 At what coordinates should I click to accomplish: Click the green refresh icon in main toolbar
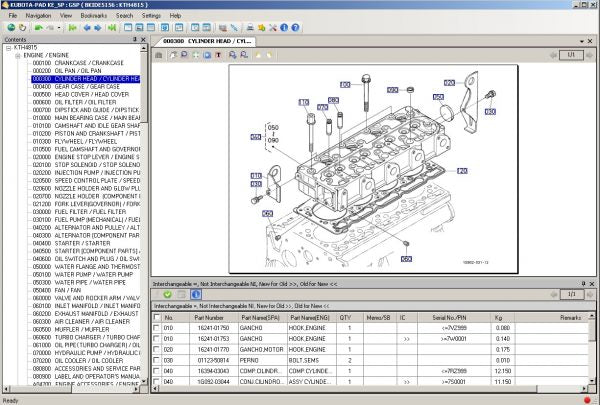click(x=10, y=28)
